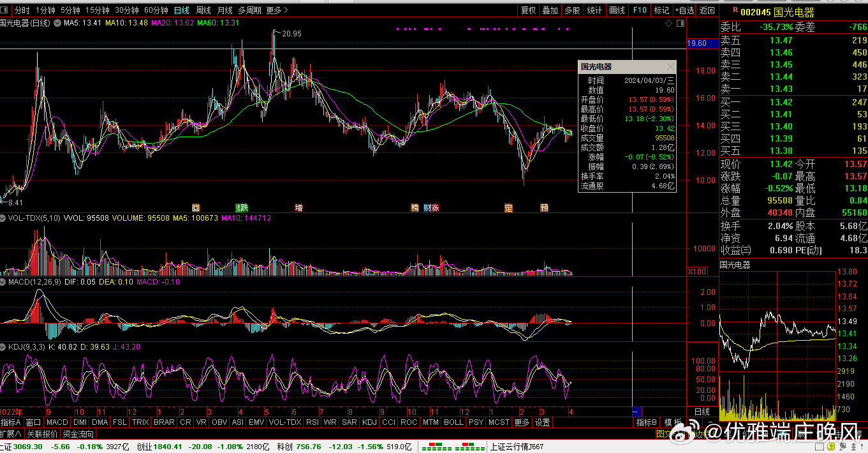Click the 买一 13.42 order row
Viewport: 868px width, 453px height.
point(793,102)
